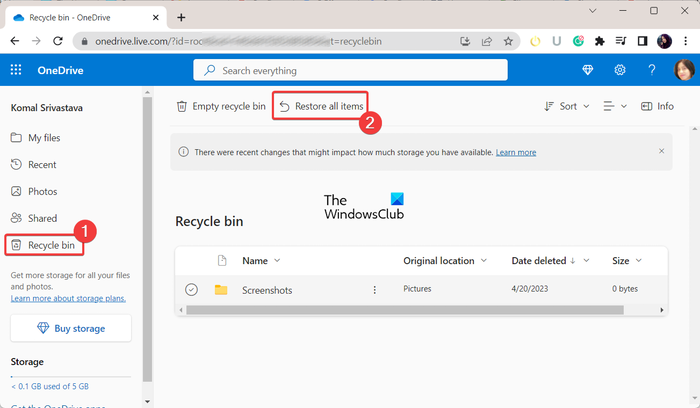Open the Size column dropdown
The width and height of the screenshot is (700, 408).
(x=638, y=260)
